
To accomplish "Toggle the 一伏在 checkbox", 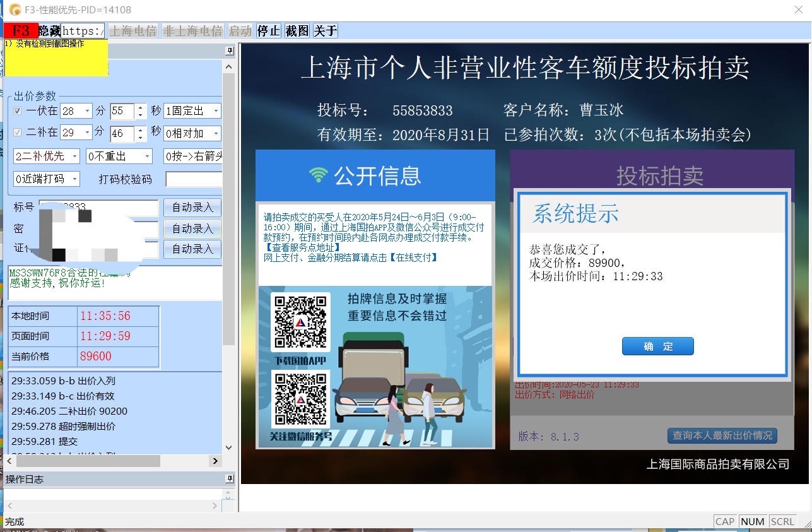I will (x=18, y=111).
